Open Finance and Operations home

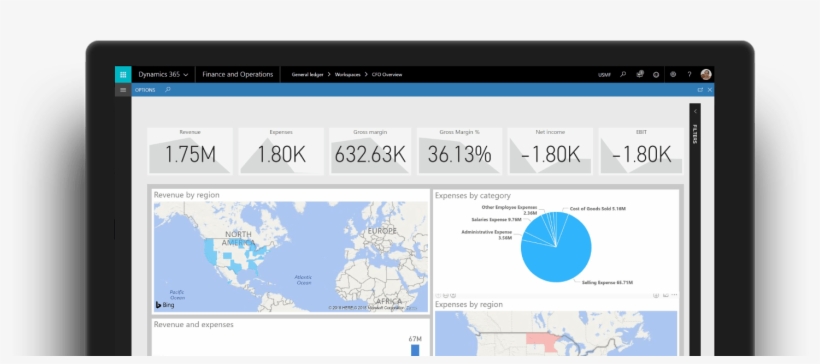click(237, 74)
